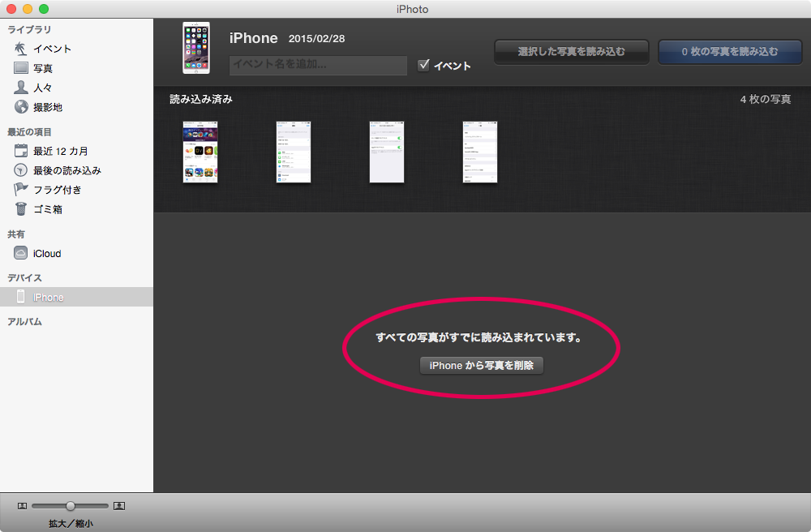Image resolution: width=811 pixels, height=532 pixels.
Task: Open the 撮影地 globe icon
Action: coord(21,106)
